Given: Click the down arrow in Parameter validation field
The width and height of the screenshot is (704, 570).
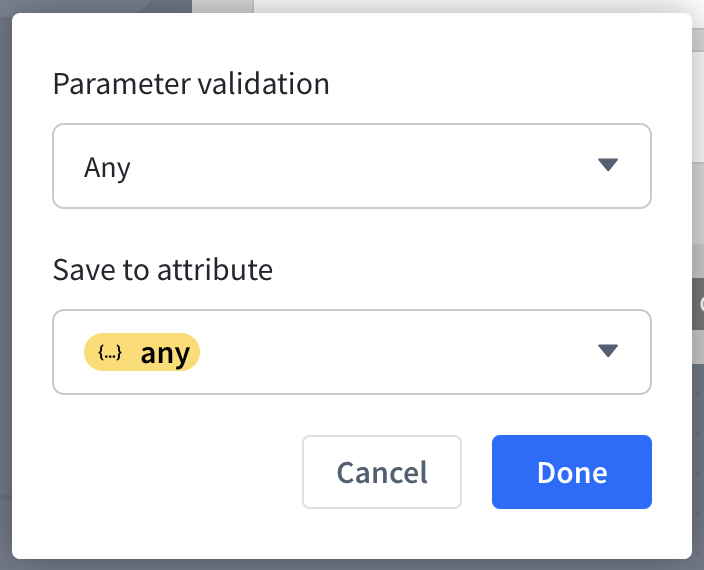Looking at the screenshot, I should [608, 166].
